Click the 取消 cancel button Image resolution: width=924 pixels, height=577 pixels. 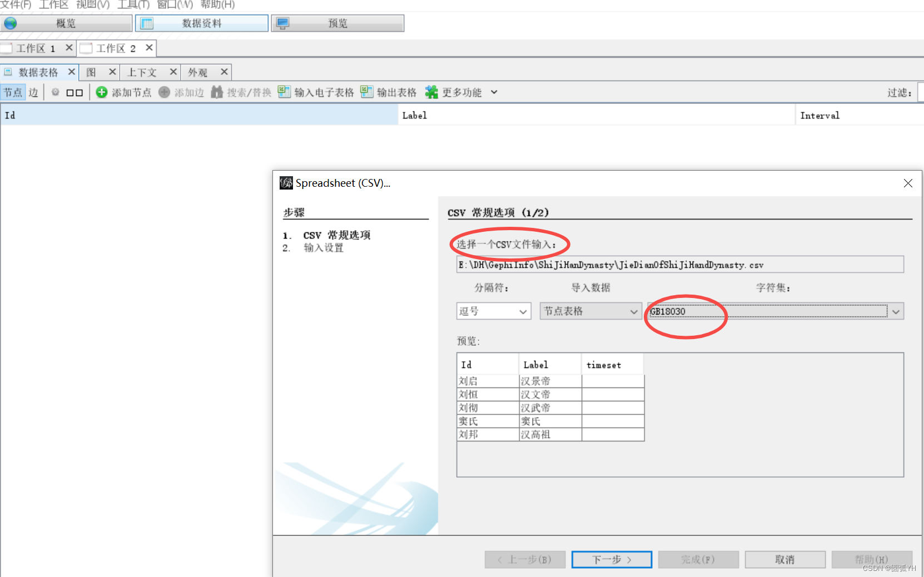point(785,559)
